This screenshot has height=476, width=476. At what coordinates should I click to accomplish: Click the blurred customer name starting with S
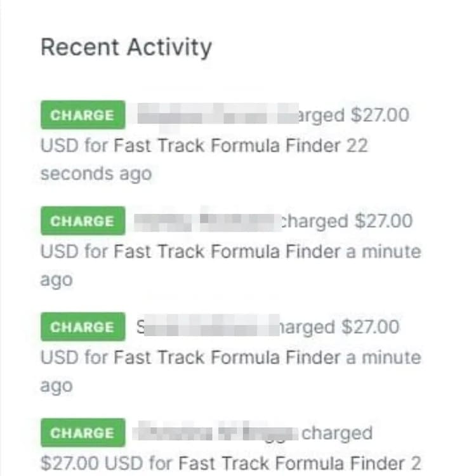(x=206, y=327)
